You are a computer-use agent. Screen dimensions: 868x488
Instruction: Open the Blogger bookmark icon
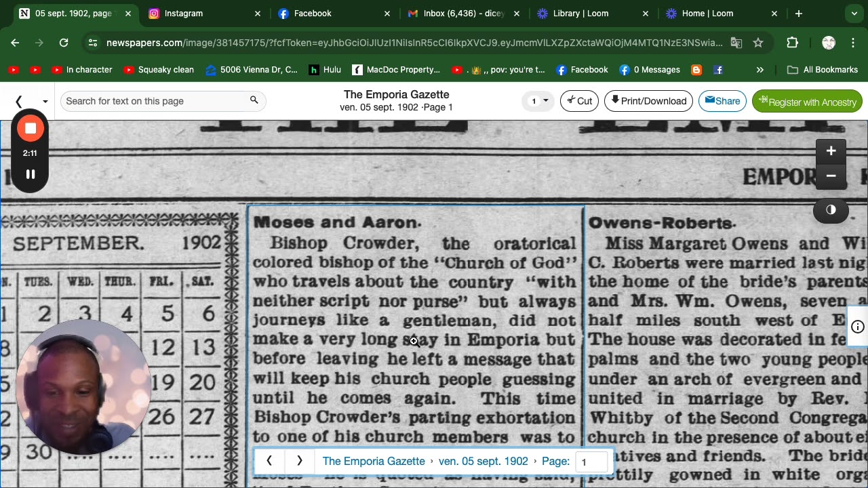click(696, 70)
